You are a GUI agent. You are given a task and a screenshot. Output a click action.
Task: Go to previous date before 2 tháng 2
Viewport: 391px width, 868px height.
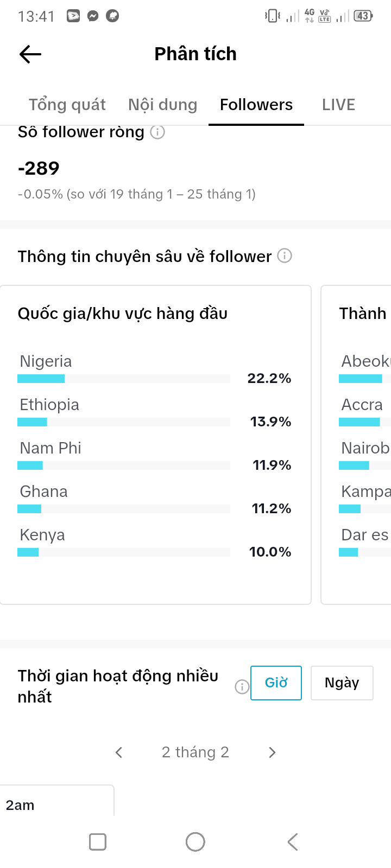119,752
